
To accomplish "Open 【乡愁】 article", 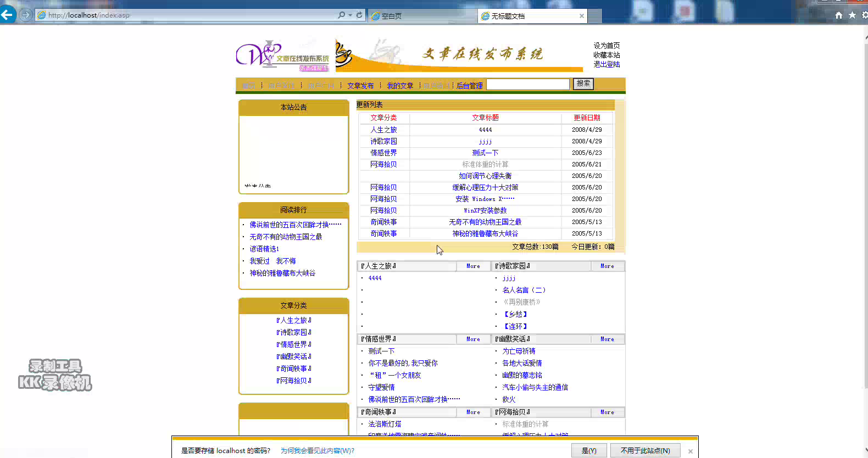I will pos(515,315).
